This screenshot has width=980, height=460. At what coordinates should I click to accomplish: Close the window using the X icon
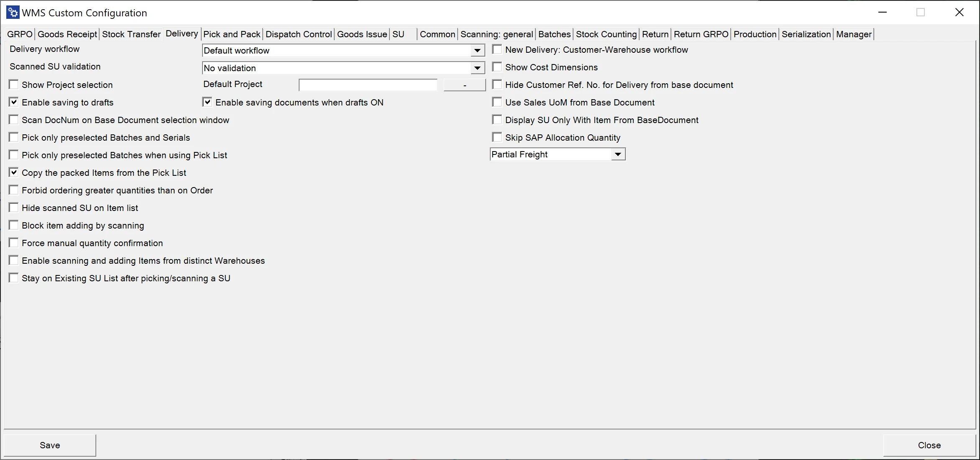tap(960, 13)
